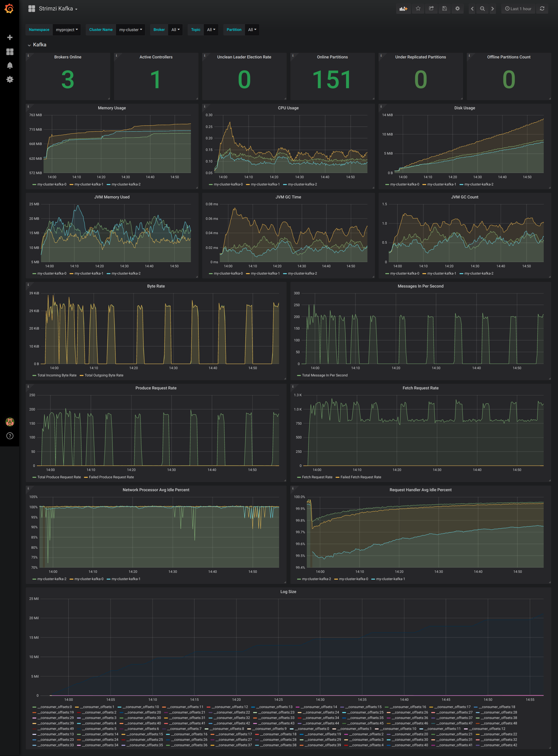Toggle Total Outgoing Byte Rate series
Image resolution: width=558 pixels, height=756 pixels.
coord(104,375)
